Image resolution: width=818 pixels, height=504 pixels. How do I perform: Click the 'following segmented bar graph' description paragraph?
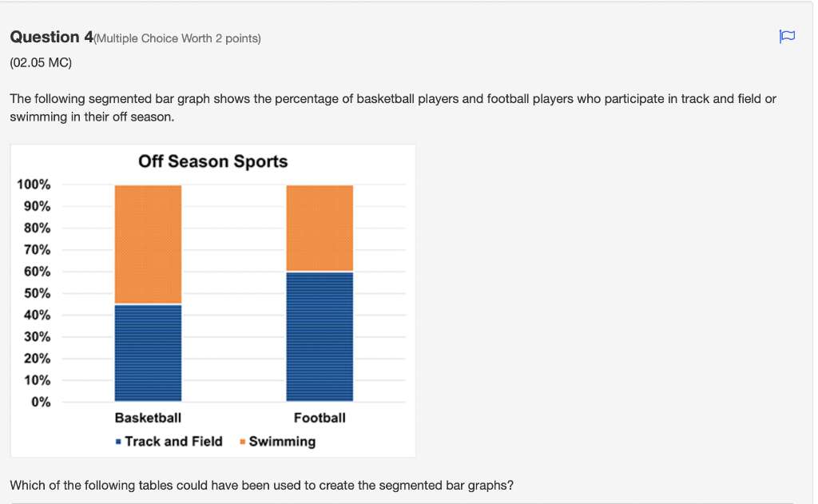[393, 108]
